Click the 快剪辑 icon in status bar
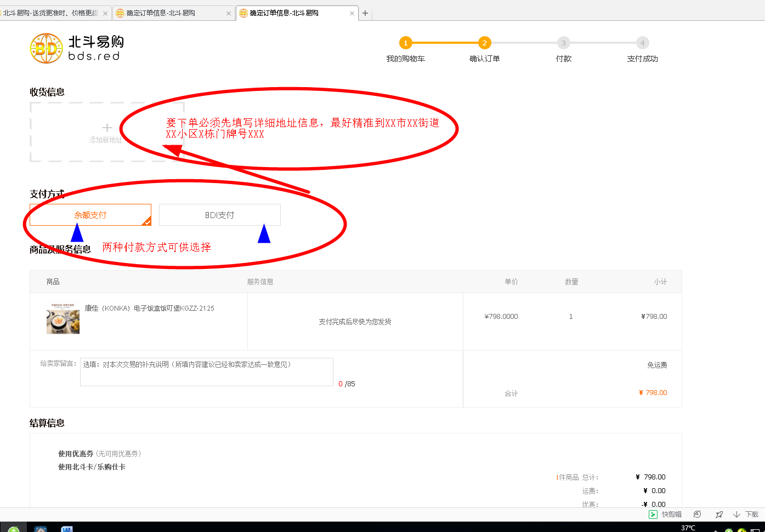 pos(653,514)
